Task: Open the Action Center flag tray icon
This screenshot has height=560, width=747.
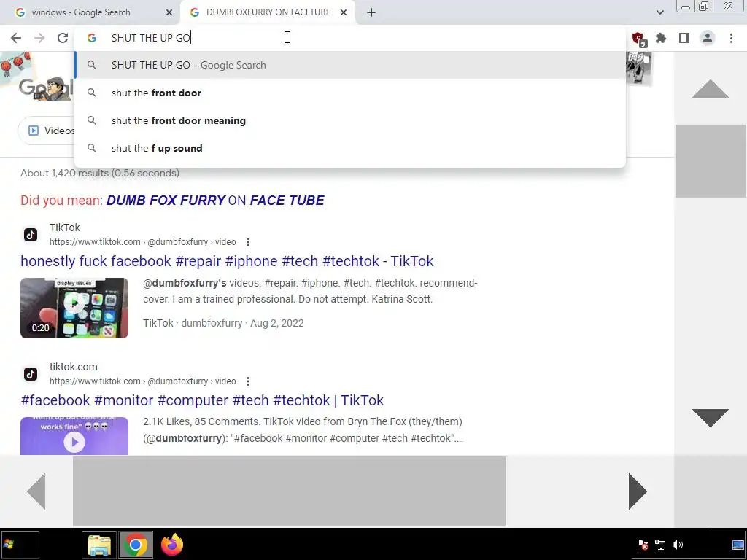Action: click(642, 545)
